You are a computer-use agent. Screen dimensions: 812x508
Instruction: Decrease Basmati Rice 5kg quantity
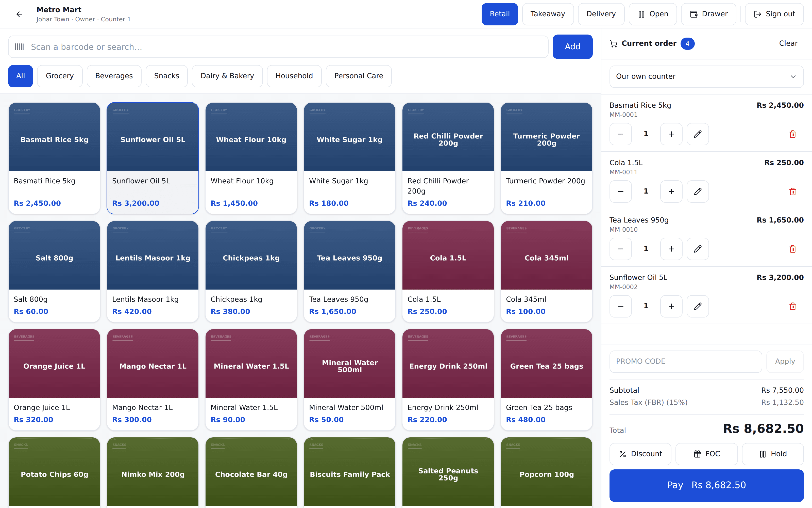(620, 134)
